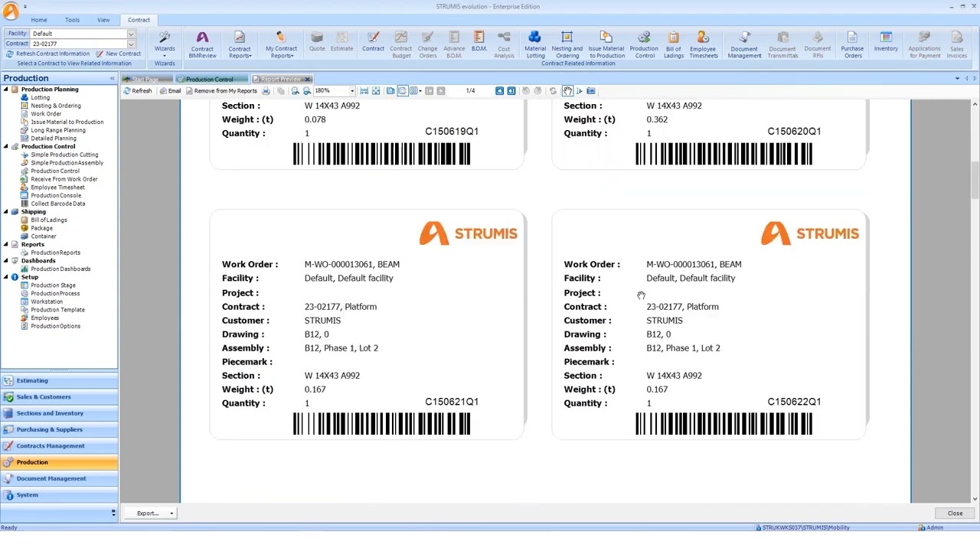Open the Wizards dropdown
The image size is (980, 551).
click(x=165, y=44)
